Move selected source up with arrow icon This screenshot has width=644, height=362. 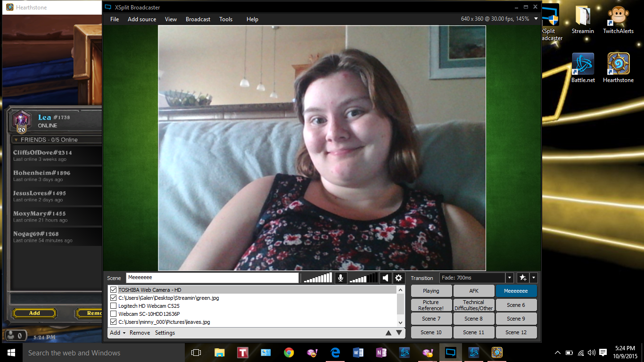[x=388, y=332]
